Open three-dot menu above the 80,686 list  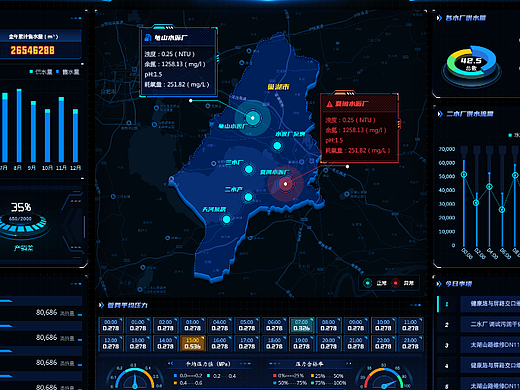[x=76, y=284]
